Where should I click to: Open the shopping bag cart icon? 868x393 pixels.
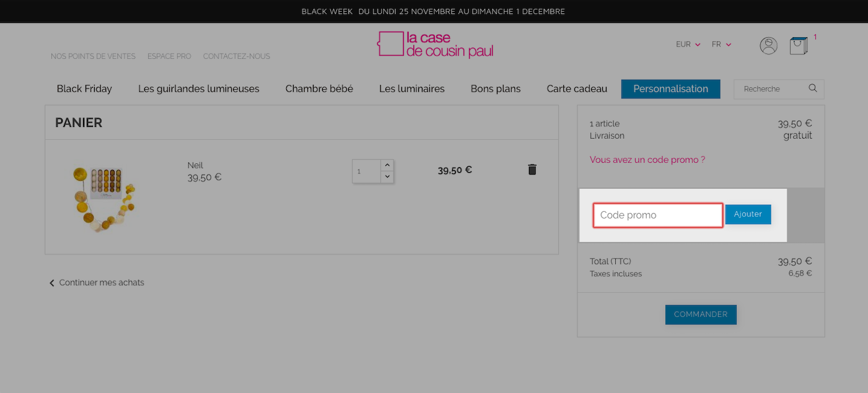click(x=799, y=46)
